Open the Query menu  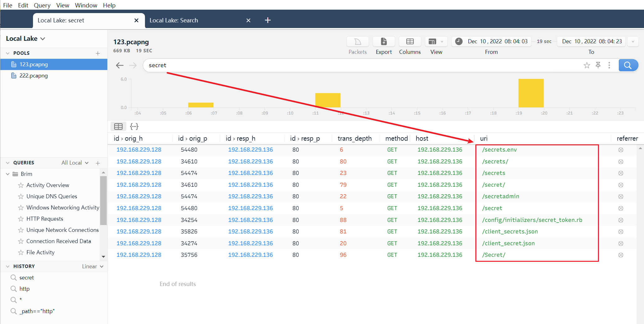[x=42, y=5]
